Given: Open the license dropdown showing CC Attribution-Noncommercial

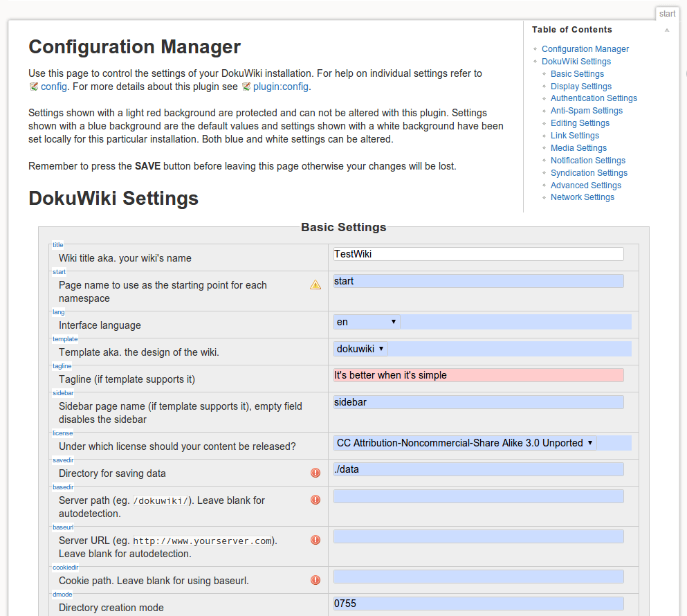Looking at the screenshot, I should point(464,443).
